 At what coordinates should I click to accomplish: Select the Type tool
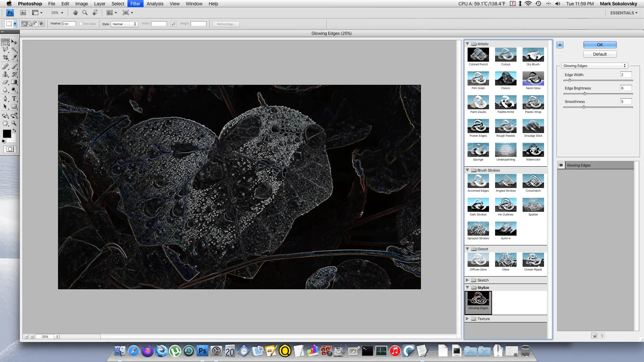coord(14,98)
